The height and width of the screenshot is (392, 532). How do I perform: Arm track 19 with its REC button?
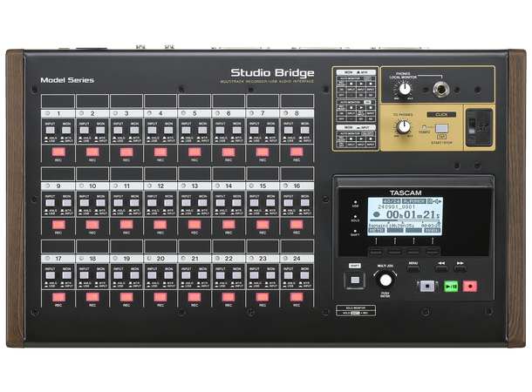(126, 297)
